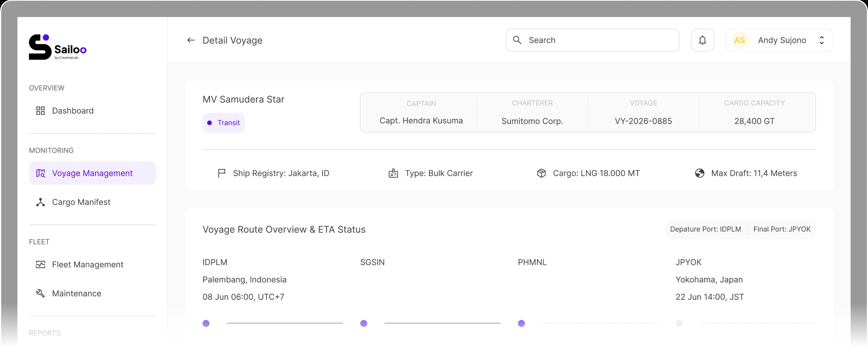The height and width of the screenshot is (347, 868).
Task: Click departure time 08 Jun 06:00, UTC+7
Action: click(243, 297)
